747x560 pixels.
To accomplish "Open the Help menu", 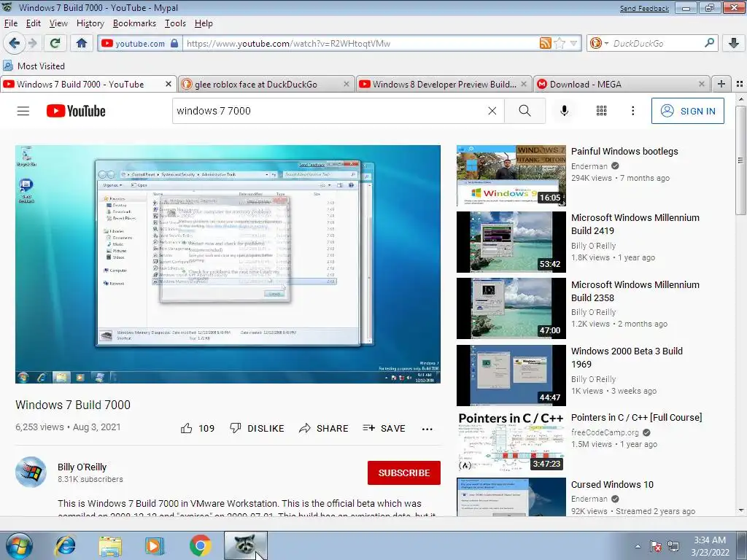I will coord(204,23).
